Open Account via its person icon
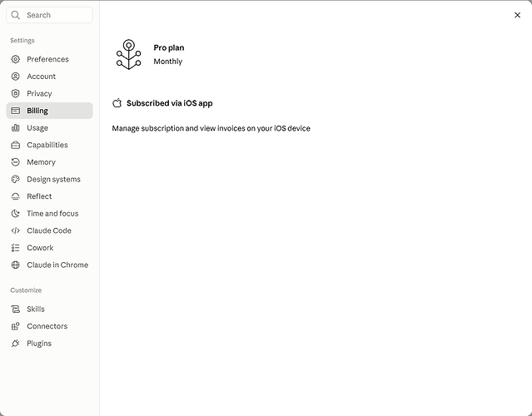This screenshot has width=532, height=416. coord(15,77)
